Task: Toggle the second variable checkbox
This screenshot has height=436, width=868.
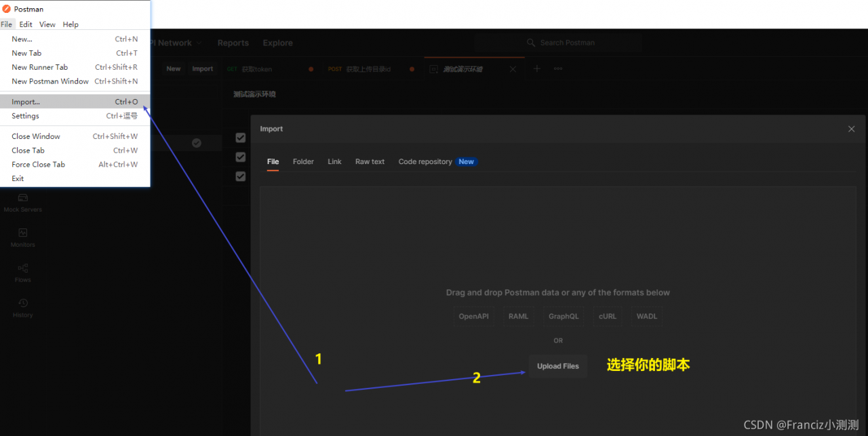Action: pos(240,157)
